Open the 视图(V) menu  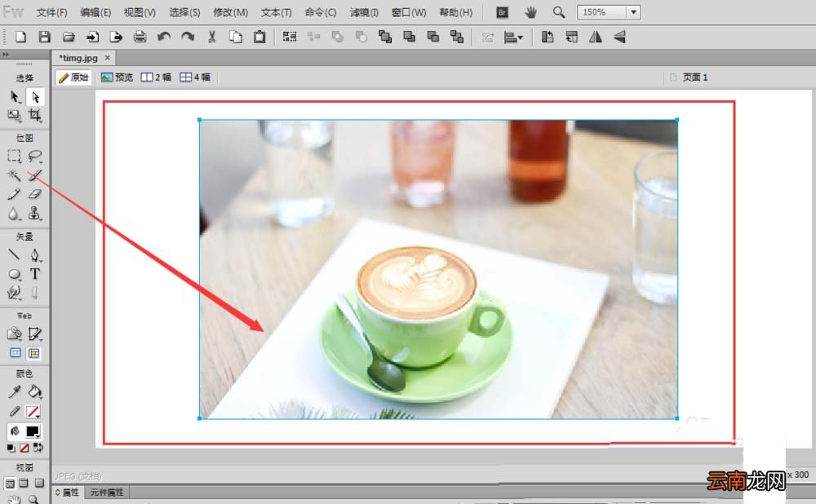[140, 12]
